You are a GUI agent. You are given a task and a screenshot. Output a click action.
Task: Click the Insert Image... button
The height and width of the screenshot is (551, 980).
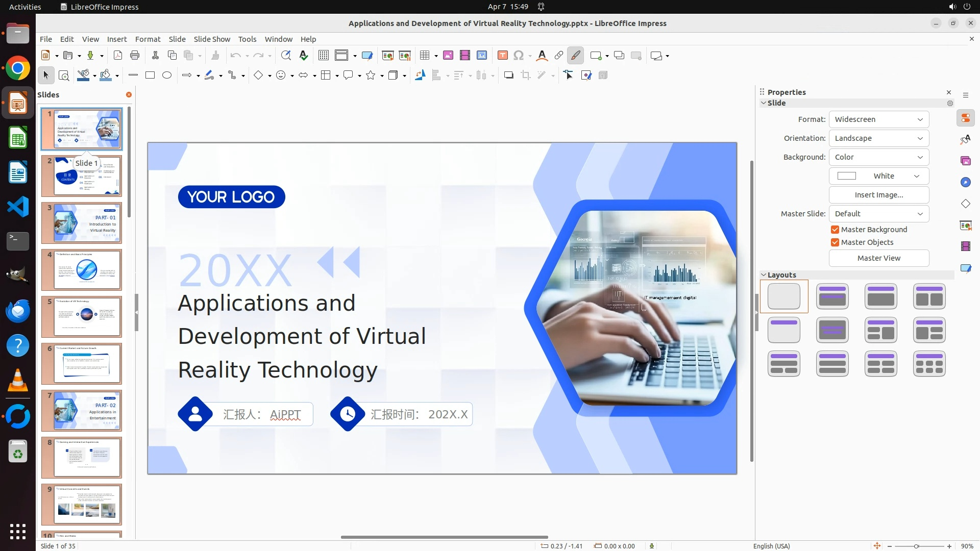[878, 195]
